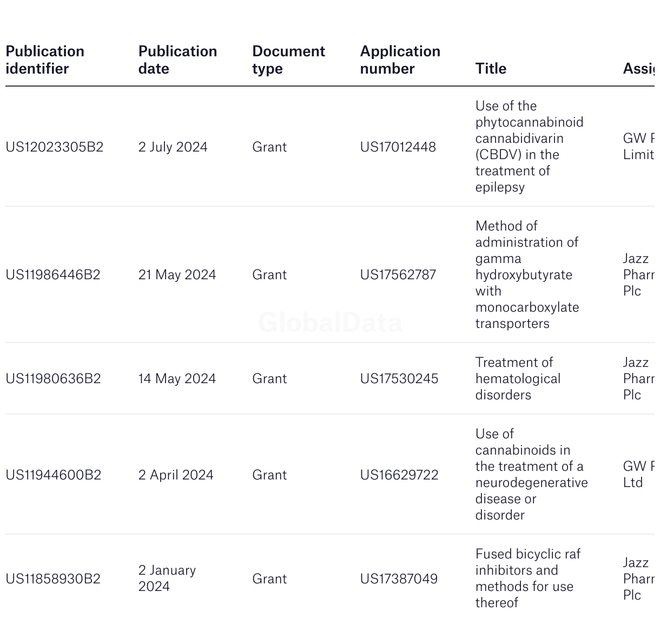The image size is (660, 644).
Task: Click the Publication identifier column header
Action: tap(45, 60)
